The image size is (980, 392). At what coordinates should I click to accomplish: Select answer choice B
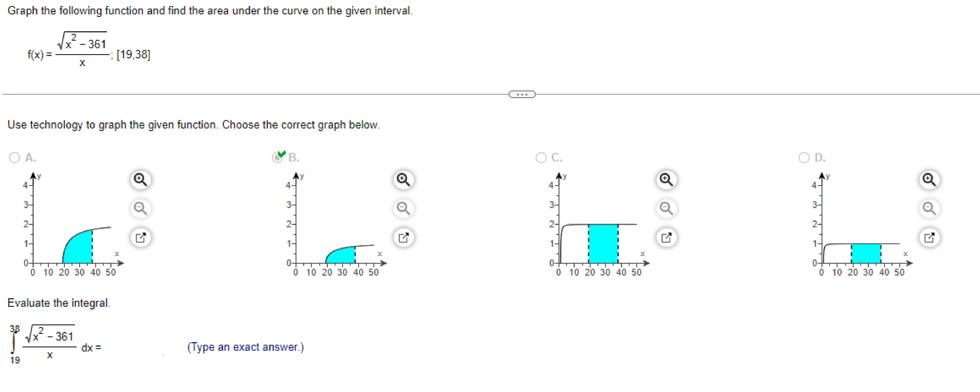click(x=277, y=157)
